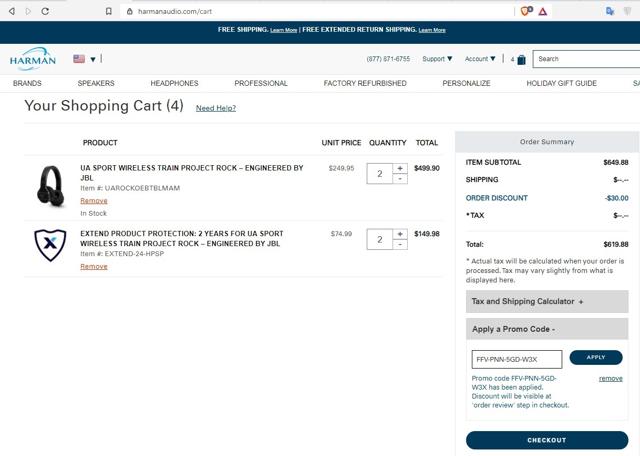
Task: Click the bookmark icon in address bar
Action: point(109,11)
